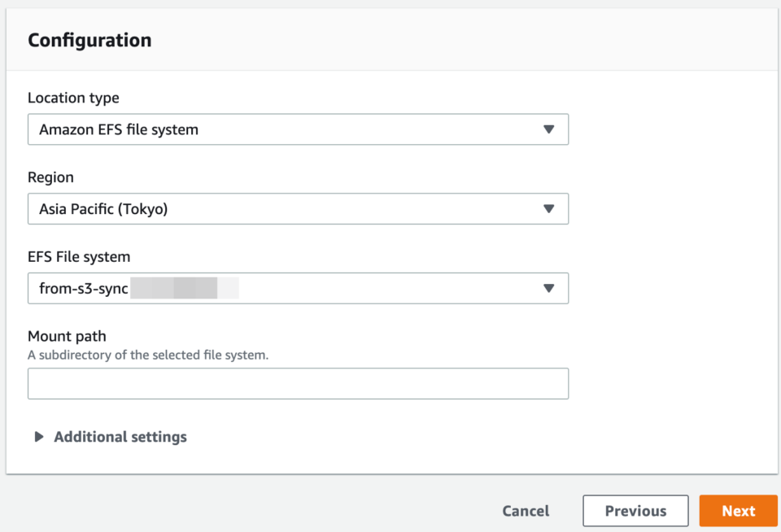781x532 pixels.
Task: Click the Location type label
Action: [73, 98]
